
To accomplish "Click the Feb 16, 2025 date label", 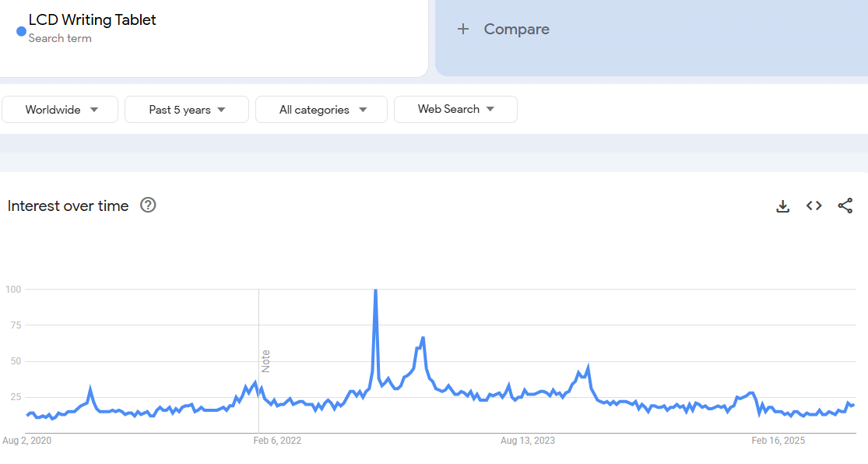I will point(778,441).
